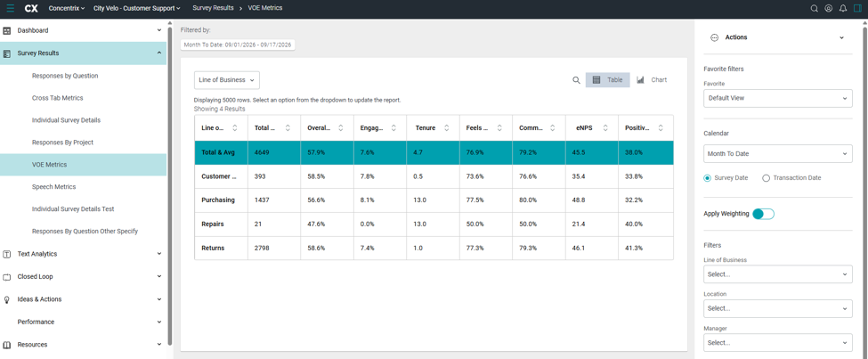Sort by the Total column arrows
This screenshot has height=359, width=868.
coord(288,128)
